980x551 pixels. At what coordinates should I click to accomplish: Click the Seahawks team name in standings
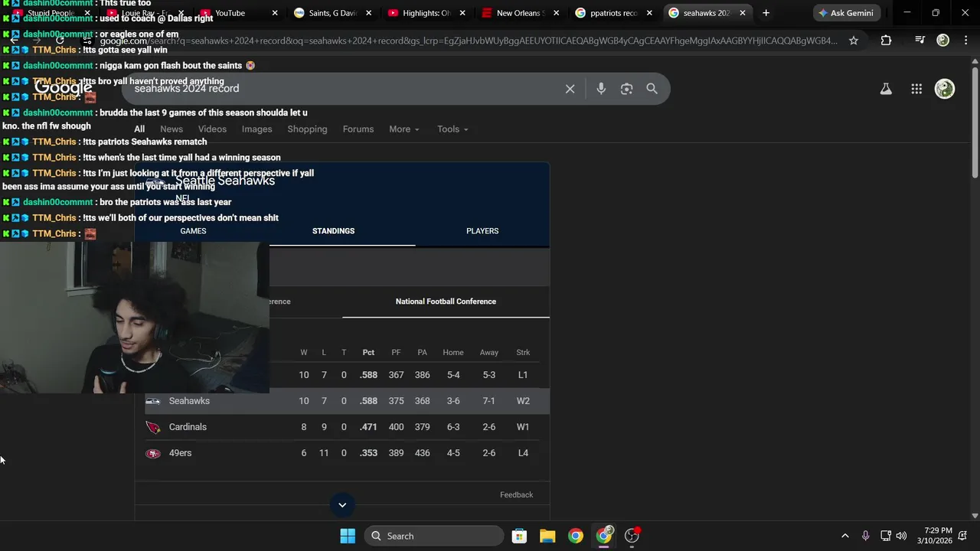(189, 401)
